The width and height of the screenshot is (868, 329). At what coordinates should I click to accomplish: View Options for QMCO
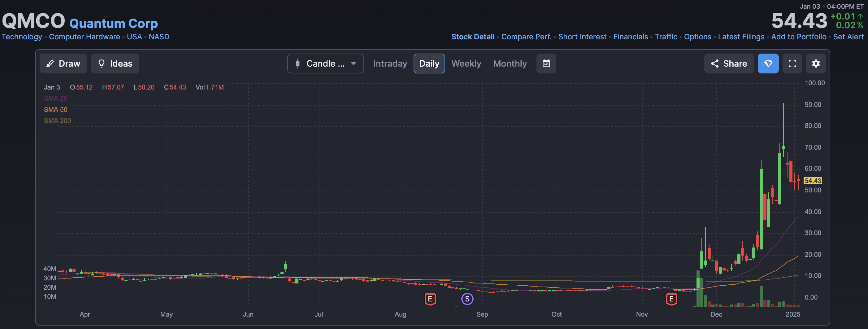coord(697,37)
